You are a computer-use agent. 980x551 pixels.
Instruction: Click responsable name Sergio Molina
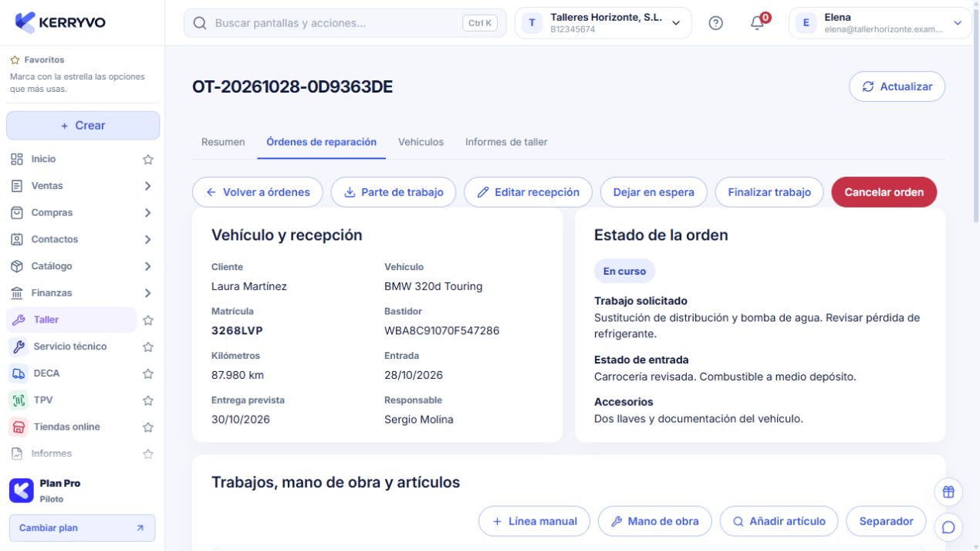coord(419,420)
